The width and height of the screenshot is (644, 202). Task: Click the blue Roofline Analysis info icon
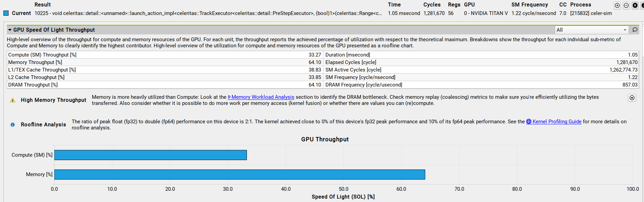(13, 125)
